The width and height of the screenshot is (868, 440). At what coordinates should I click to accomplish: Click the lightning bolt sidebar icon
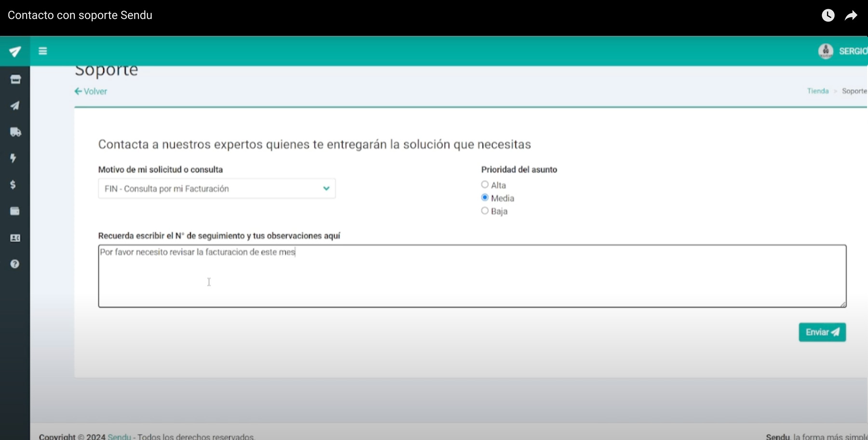pyautogui.click(x=14, y=158)
